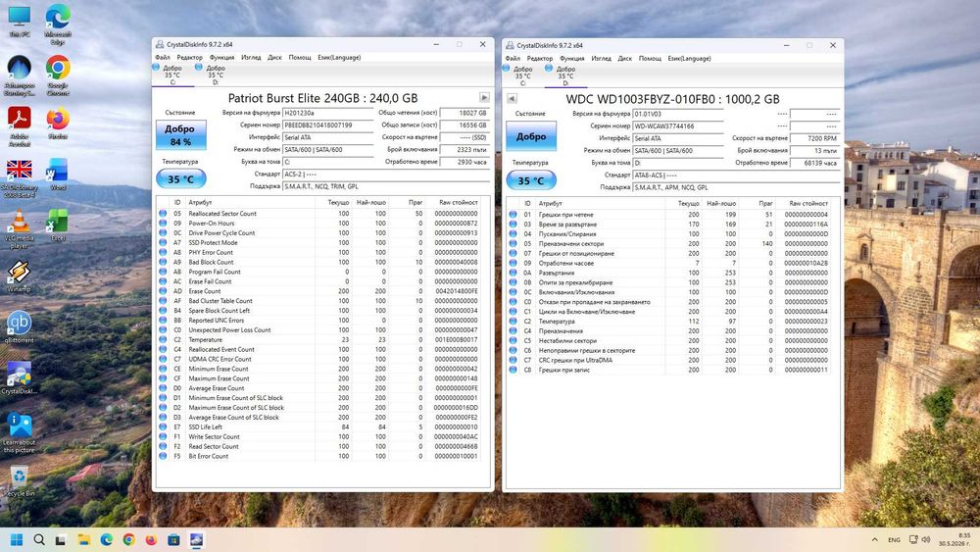
Task: Open qBittorrent desktop shortcut
Action: (x=20, y=327)
